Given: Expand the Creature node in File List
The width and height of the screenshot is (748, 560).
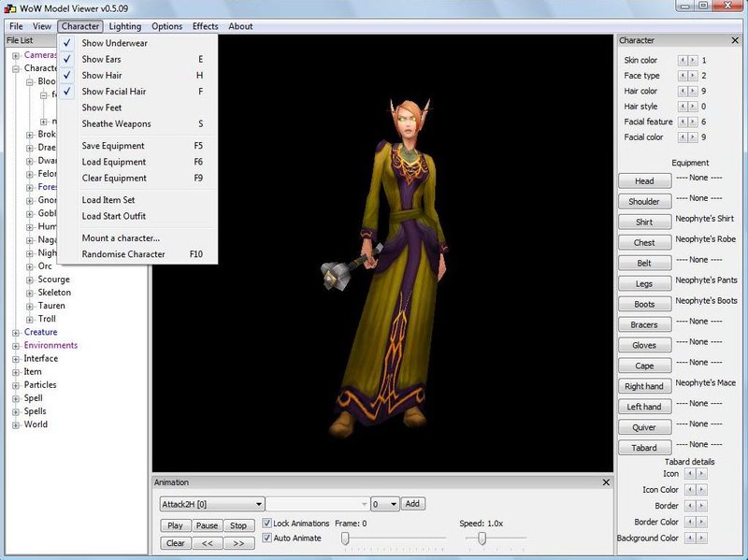Looking at the screenshot, I should pos(16,332).
